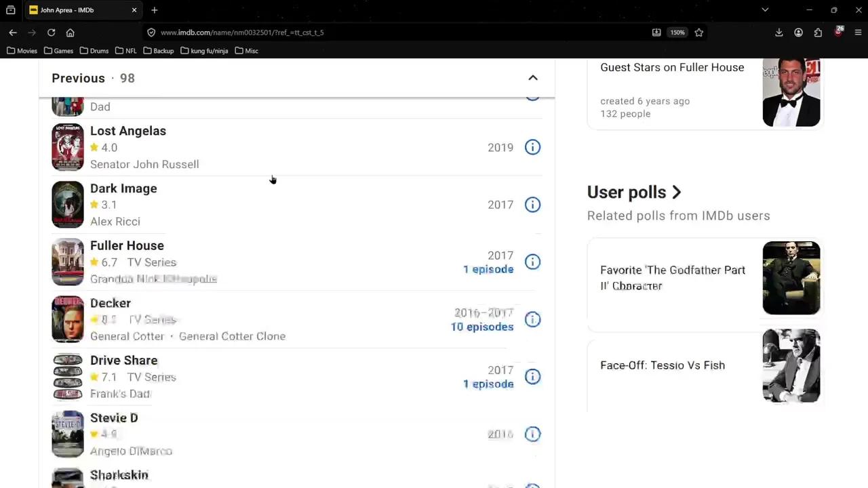The image size is (868, 488).
Task: Open the browser account icon
Action: pyautogui.click(x=798, y=33)
